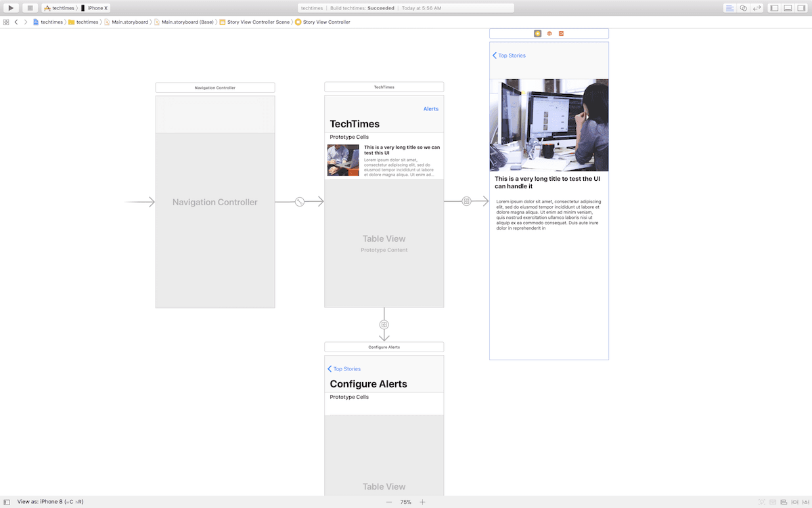Click the orange First Responder icon above the scene
The image size is (812, 508).
click(x=549, y=33)
